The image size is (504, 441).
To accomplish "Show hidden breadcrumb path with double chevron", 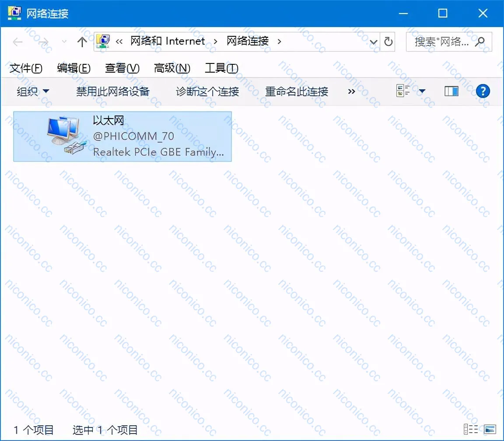I will (119, 42).
